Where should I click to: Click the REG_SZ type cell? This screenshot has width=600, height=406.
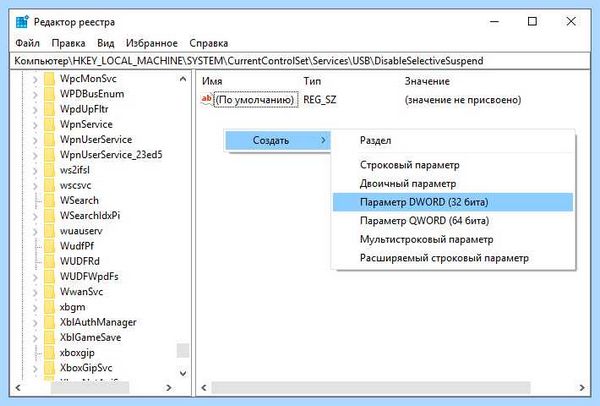coord(320,100)
